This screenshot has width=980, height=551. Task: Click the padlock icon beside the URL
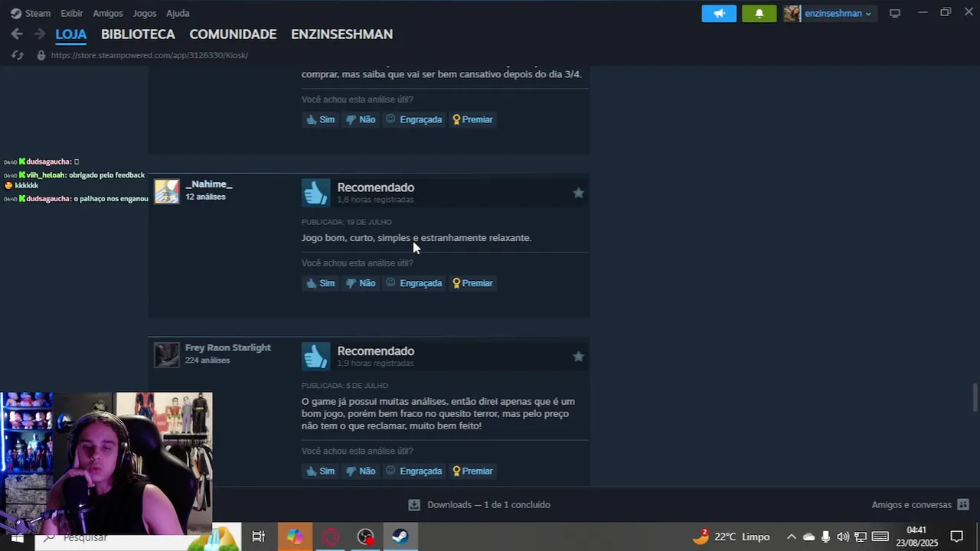41,55
